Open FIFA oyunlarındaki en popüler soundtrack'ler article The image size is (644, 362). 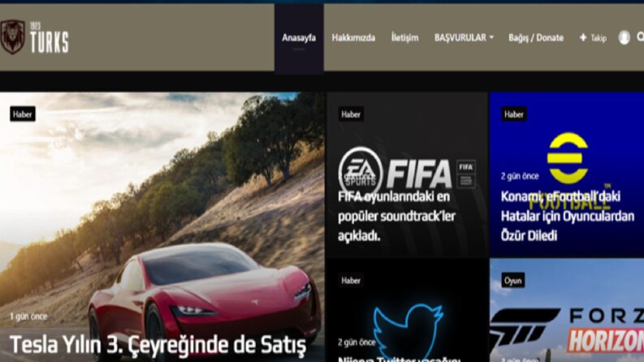(x=396, y=216)
